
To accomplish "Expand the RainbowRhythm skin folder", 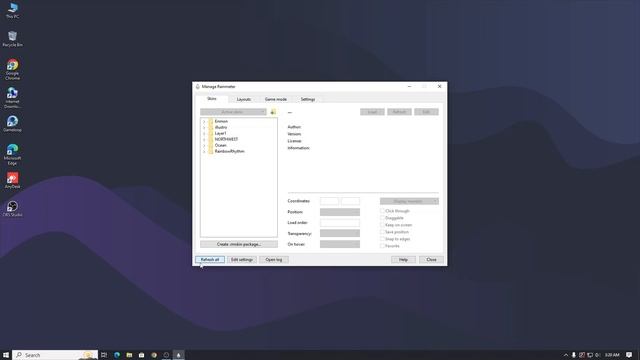I will click(204, 151).
